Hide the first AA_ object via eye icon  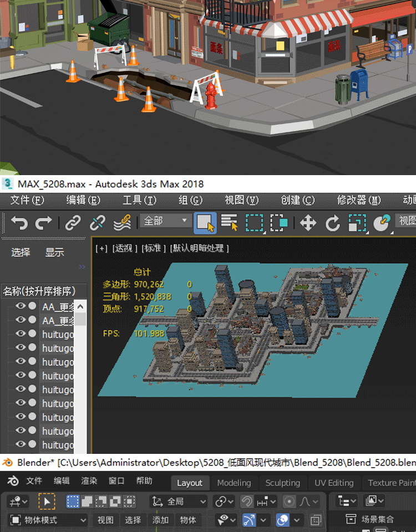(21, 306)
